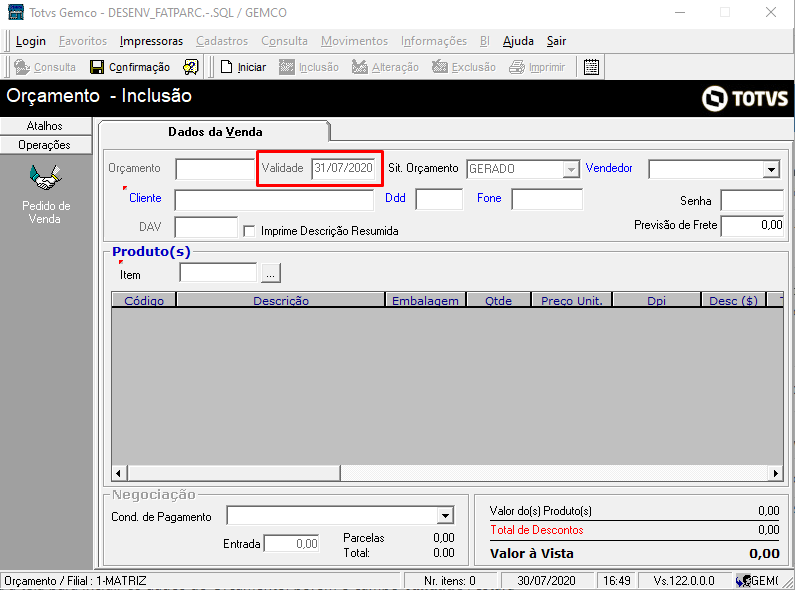Toggle Imprime Descrição Resumida checkbox

click(249, 231)
